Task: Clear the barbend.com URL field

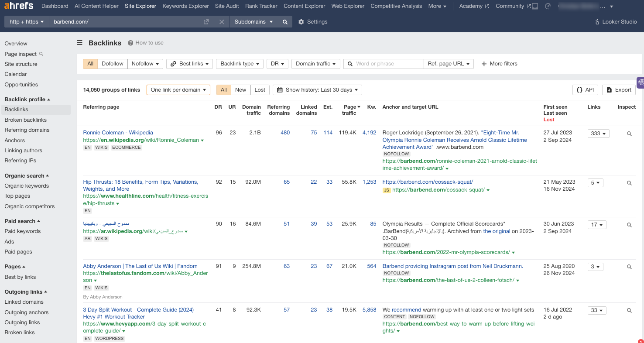Action: pyautogui.click(x=222, y=22)
